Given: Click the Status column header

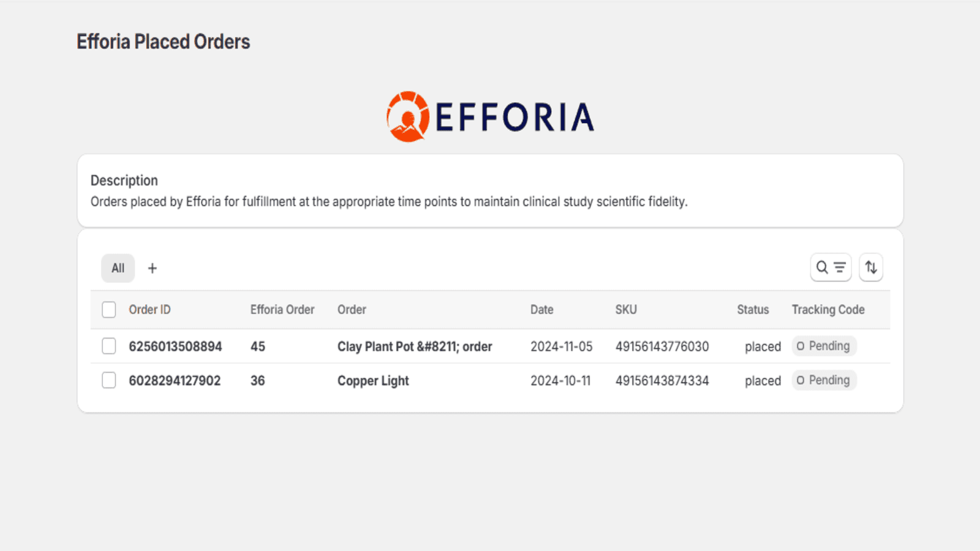Looking at the screenshot, I should [x=753, y=310].
